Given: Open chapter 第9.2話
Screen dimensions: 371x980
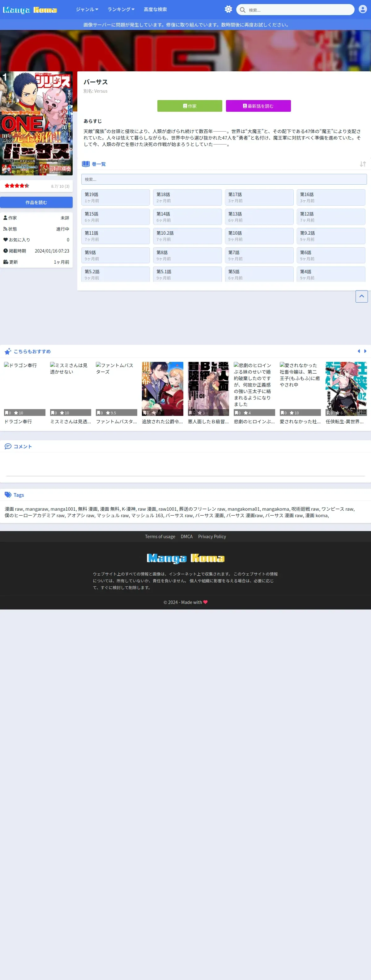Looking at the screenshot, I should click(331, 236).
